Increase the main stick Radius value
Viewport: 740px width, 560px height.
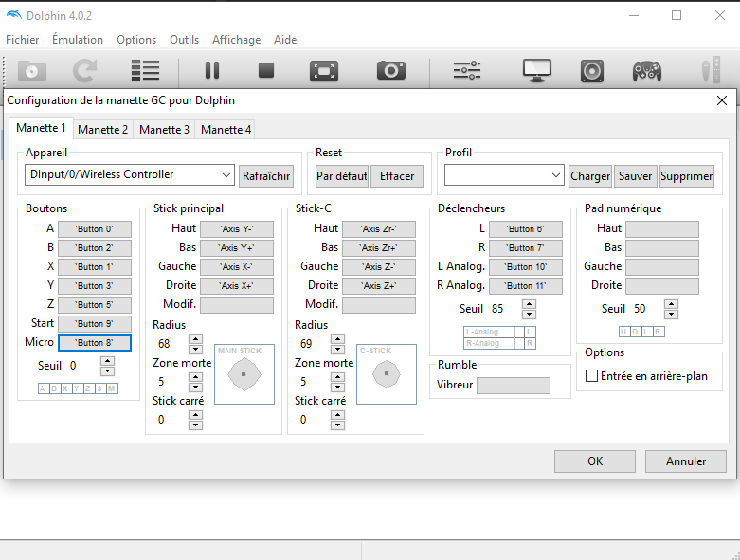[195, 339]
